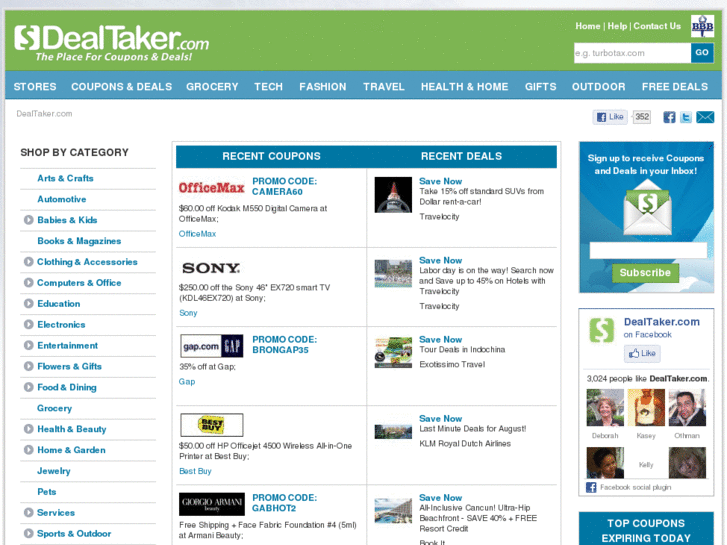Viewport: 727px width, 545px height.
Task: Open the Arts & Crafts category
Action: [x=65, y=178]
